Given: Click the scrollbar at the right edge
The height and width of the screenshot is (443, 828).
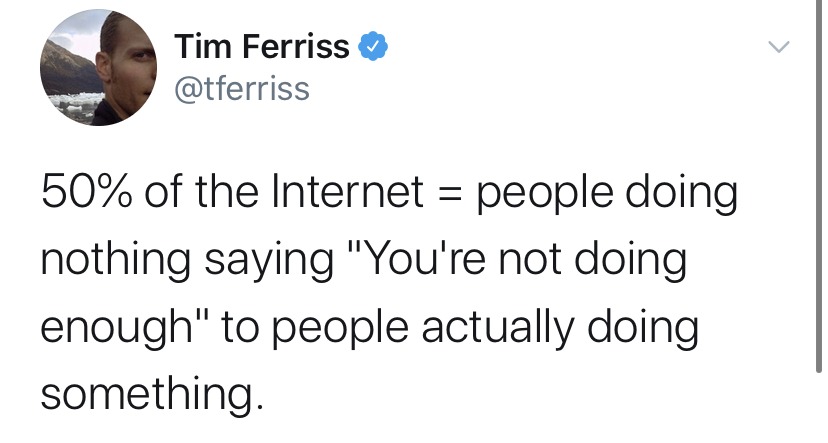Looking at the screenshot, I should click(x=821, y=150).
